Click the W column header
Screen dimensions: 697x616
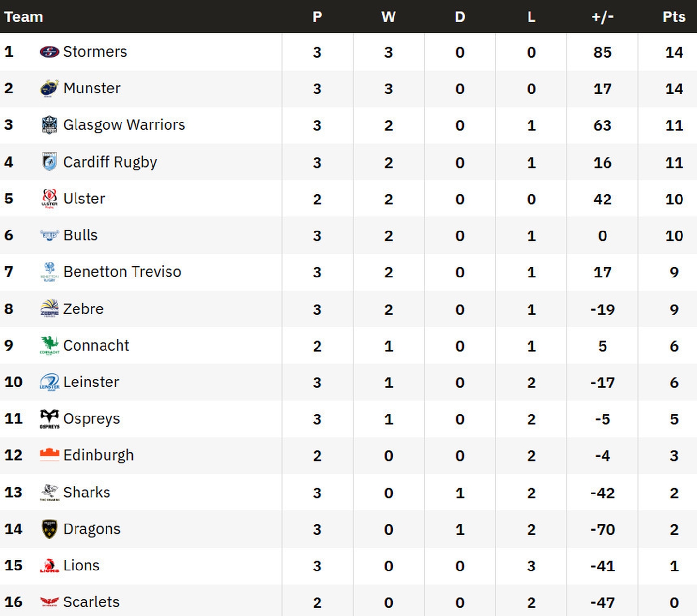[388, 17]
